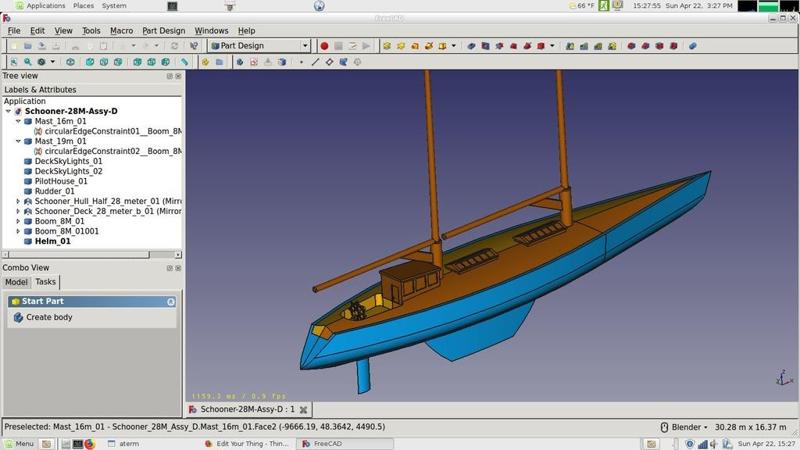Click the Open document folder icon

pos(27,46)
